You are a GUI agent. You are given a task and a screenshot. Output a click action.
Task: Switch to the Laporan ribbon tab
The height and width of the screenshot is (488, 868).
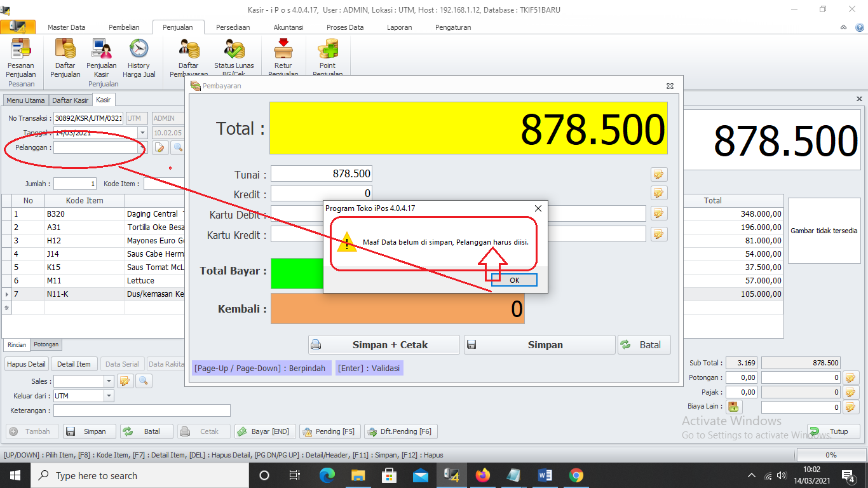[x=399, y=27]
